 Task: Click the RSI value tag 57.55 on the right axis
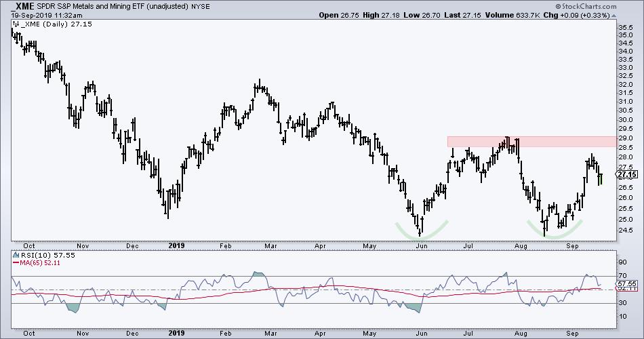click(627, 283)
